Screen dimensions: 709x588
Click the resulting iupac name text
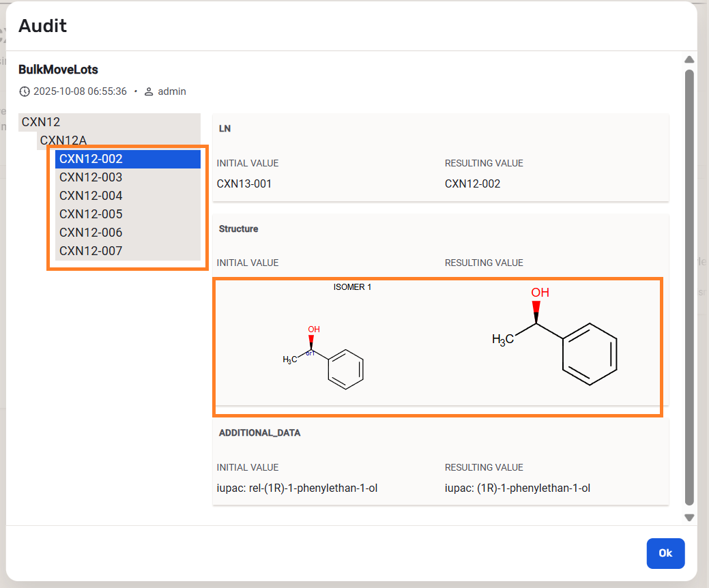coord(517,488)
